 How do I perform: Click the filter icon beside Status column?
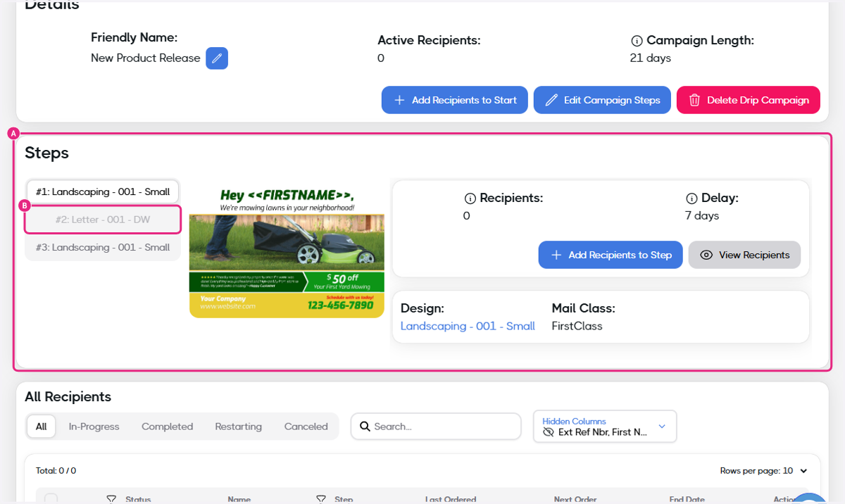click(x=111, y=499)
